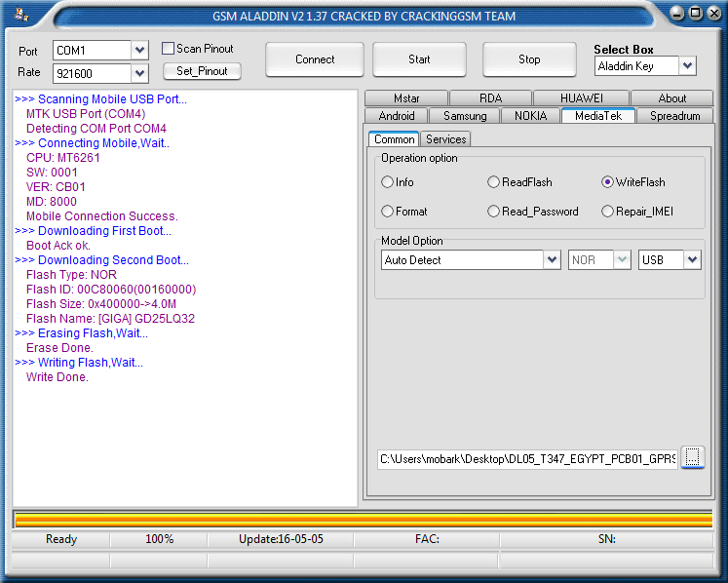Switch to the Spreadrum tab

[x=674, y=116]
